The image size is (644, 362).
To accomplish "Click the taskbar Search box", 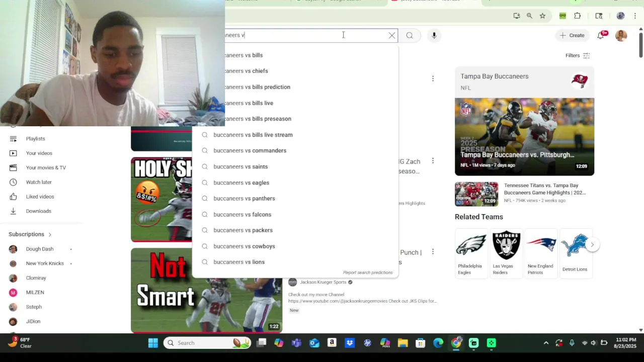I will tap(208, 343).
